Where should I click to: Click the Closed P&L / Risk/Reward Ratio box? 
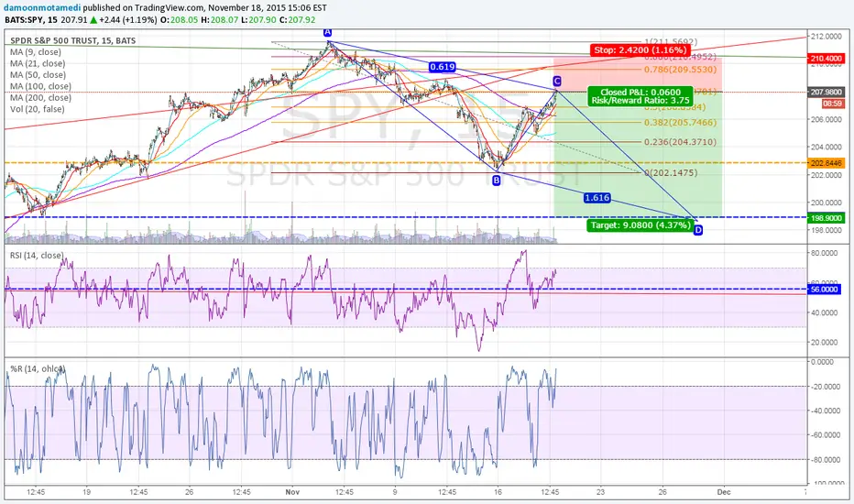click(x=640, y=96)
